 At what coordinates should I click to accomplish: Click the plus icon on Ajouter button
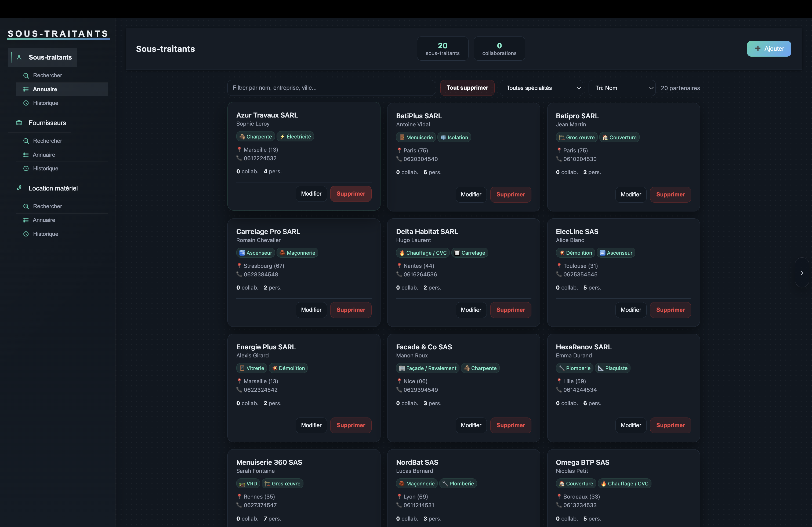[758, 48]
